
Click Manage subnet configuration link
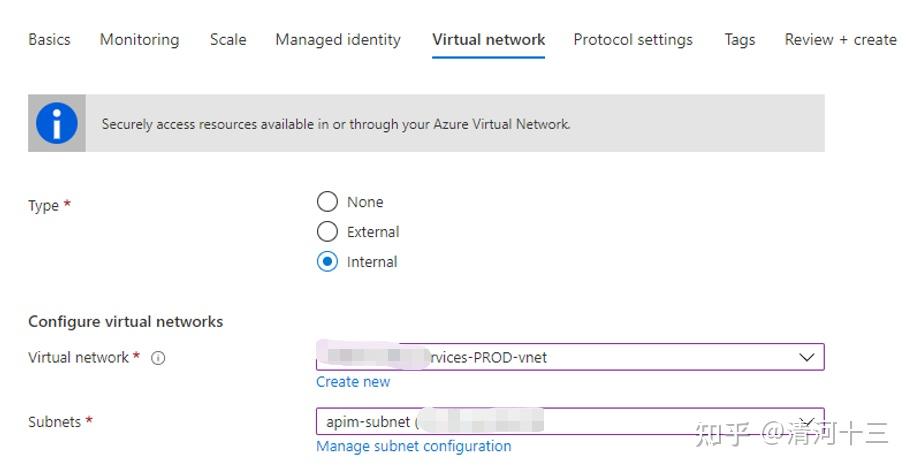coord(413,446)
